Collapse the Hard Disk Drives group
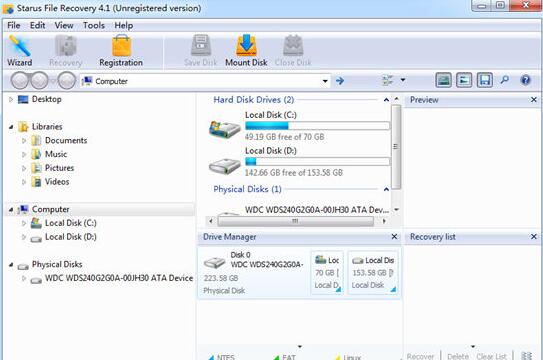The height and width of the screenshot is (360, 543). tap(386, 100)
